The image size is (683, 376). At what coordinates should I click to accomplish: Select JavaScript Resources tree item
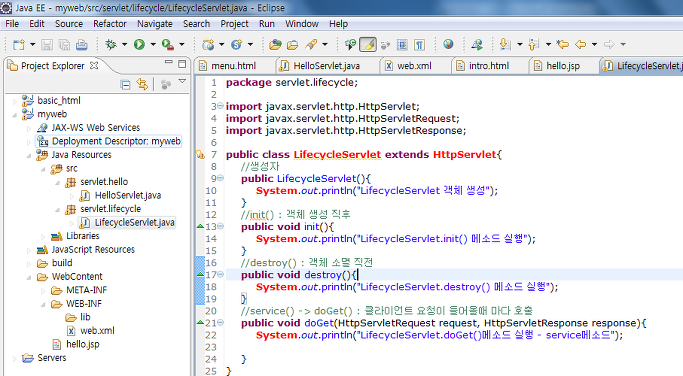coord(93,249)
